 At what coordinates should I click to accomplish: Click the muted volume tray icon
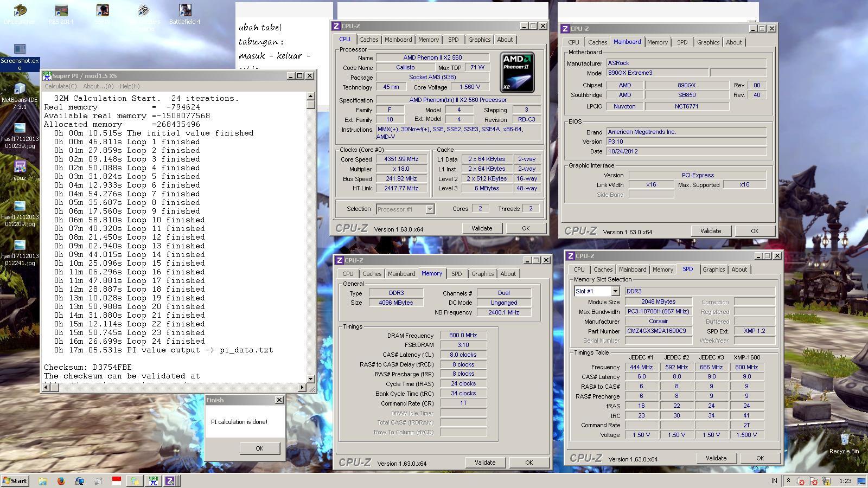click(800, 481)
